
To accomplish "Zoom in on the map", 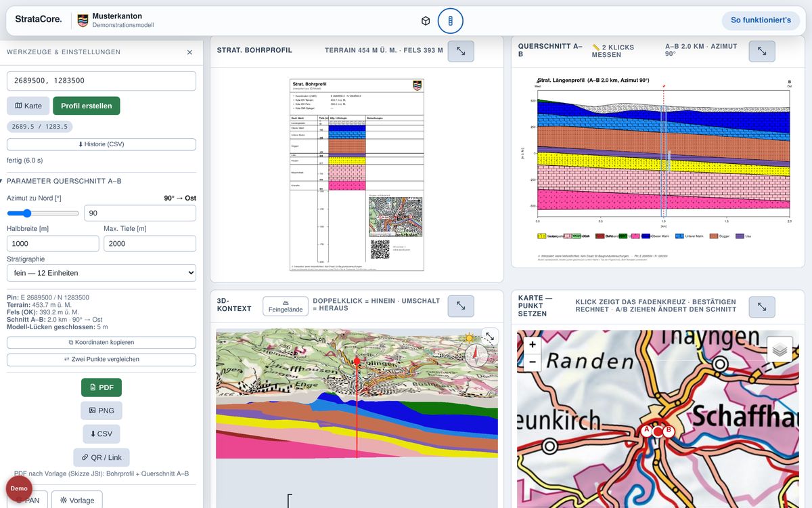I will [533, 345].
